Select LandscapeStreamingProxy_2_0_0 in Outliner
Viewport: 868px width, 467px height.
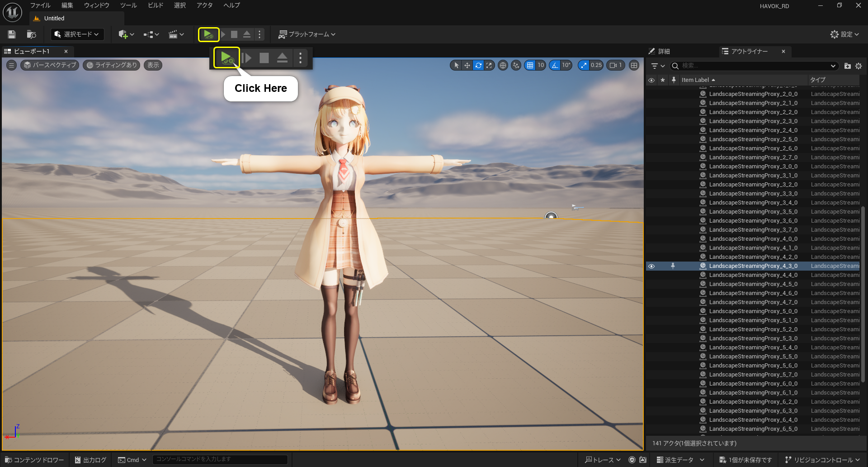(x=753, y=94)
